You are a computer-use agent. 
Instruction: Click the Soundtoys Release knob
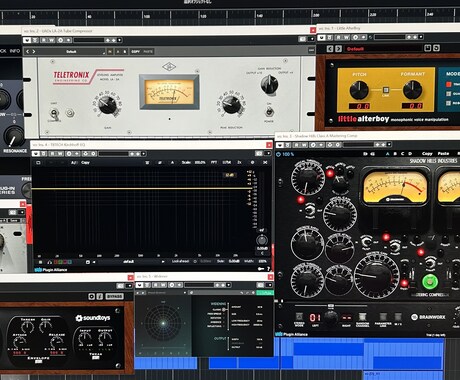(x=56, y=342)
